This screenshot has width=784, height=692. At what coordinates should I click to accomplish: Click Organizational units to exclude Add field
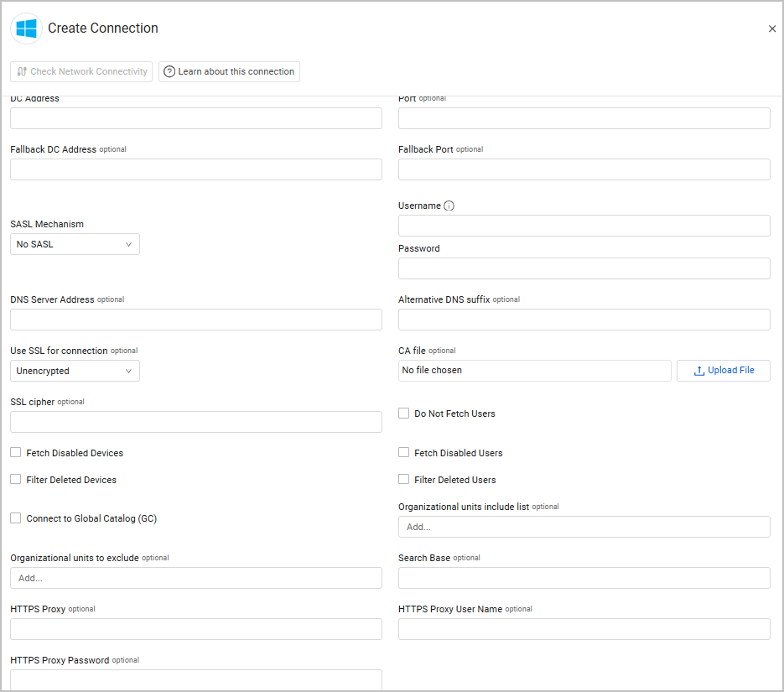click(196, 578)
